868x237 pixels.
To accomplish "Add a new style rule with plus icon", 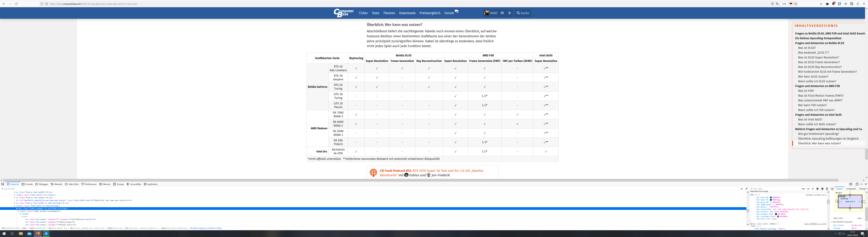I will pyautogui.click(x=813, y=189).
